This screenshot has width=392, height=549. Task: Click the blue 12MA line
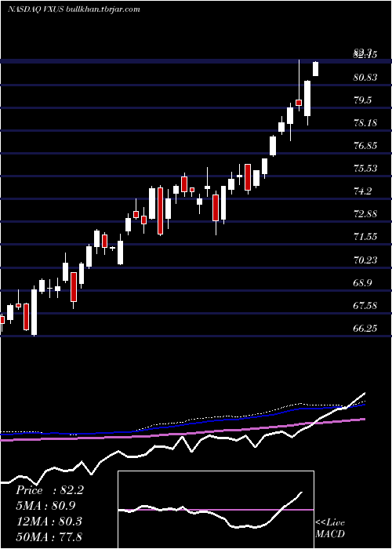click(x=183, y=420)
